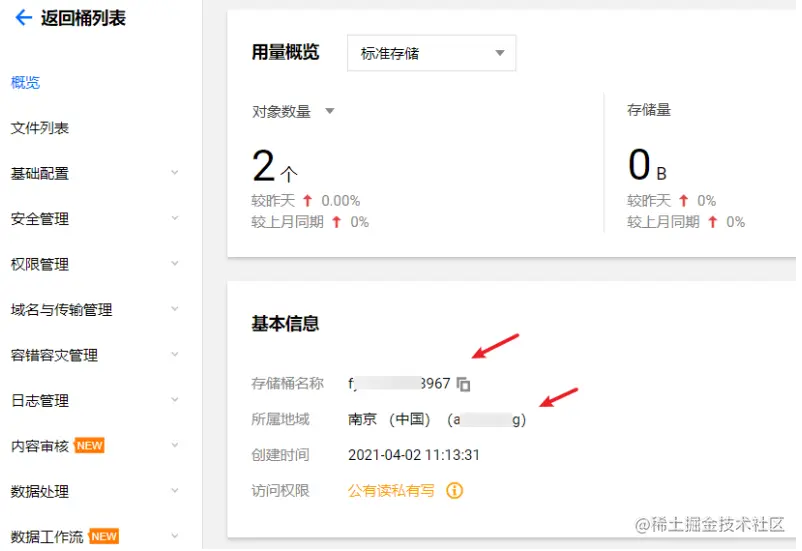Open 容错容灾管理 sidebar section
The height and width of the screenshot is (551, 802).
click(x=54, y=355)
